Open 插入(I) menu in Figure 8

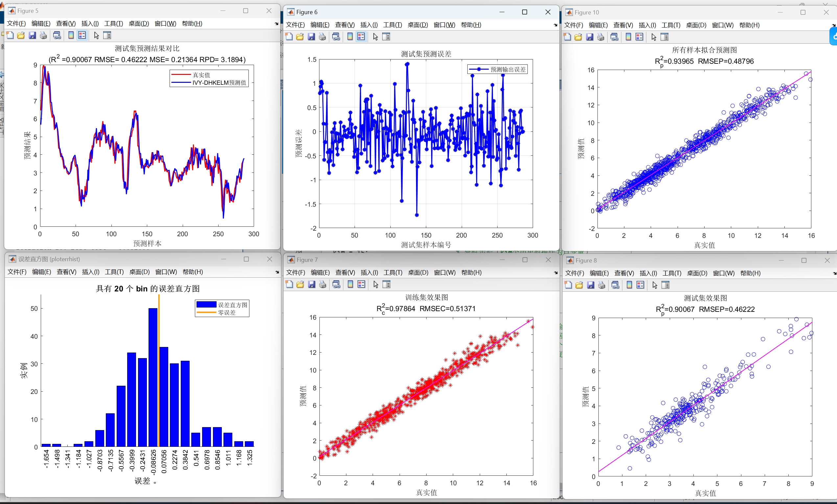[648, 273]
